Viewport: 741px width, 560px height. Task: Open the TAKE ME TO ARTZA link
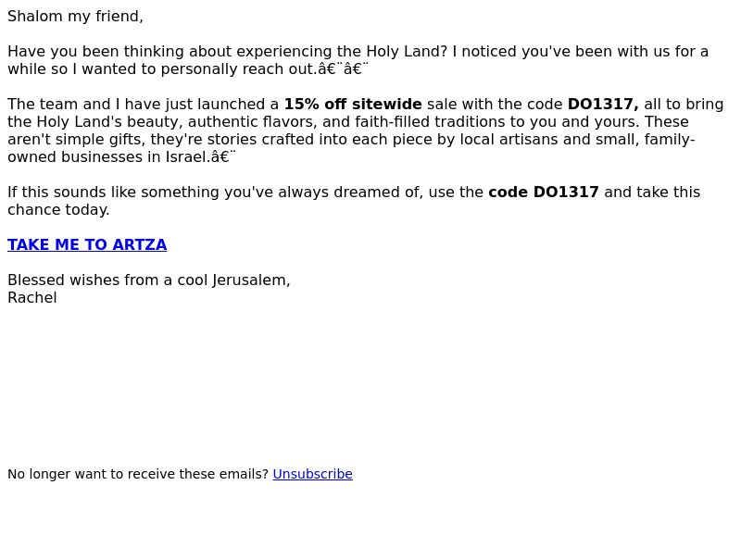87,244
